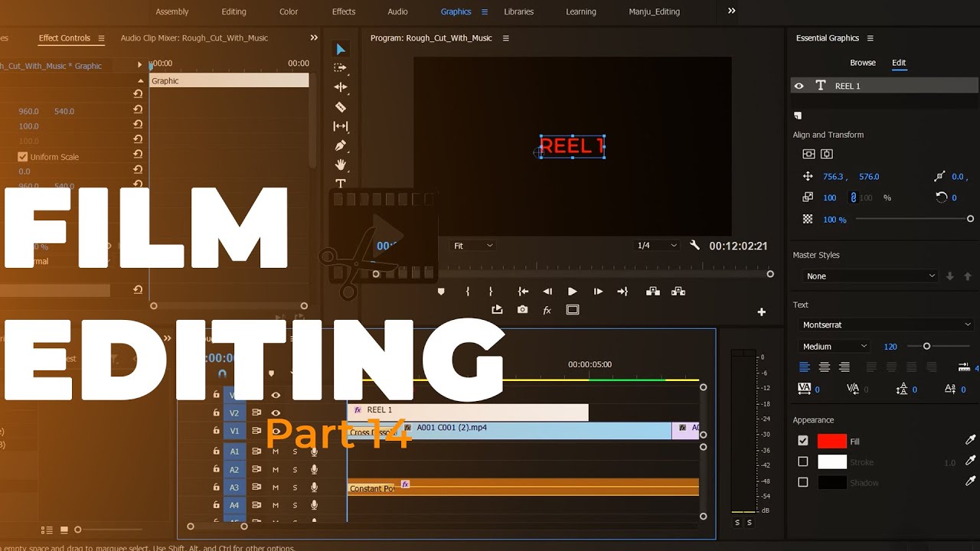
Task: Click the Mark Out button
Action: (491, 292)
